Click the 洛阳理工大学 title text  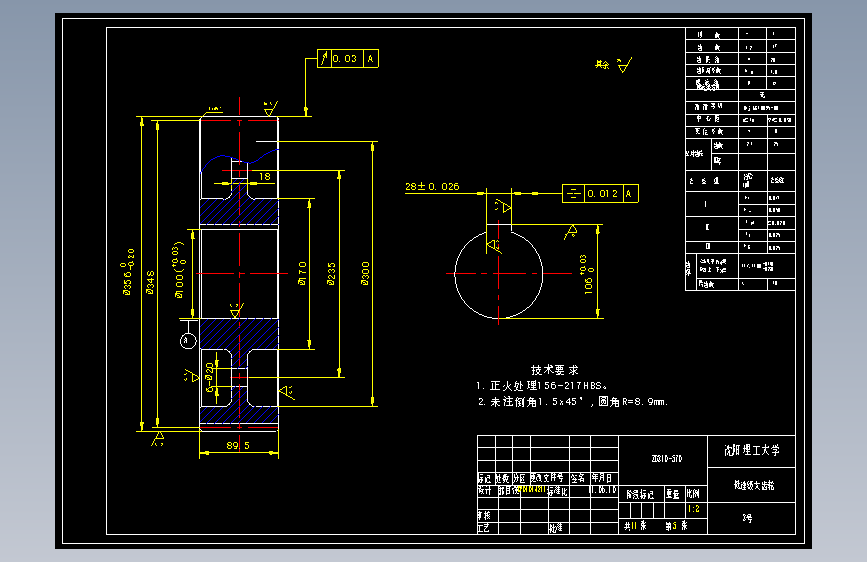[x=752, y=450]
